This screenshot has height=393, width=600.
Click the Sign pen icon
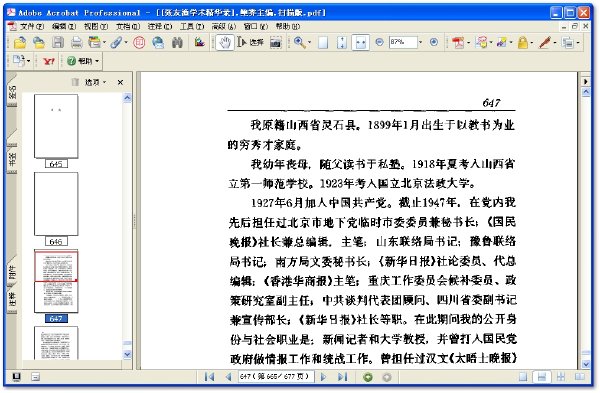pos(545,42)
